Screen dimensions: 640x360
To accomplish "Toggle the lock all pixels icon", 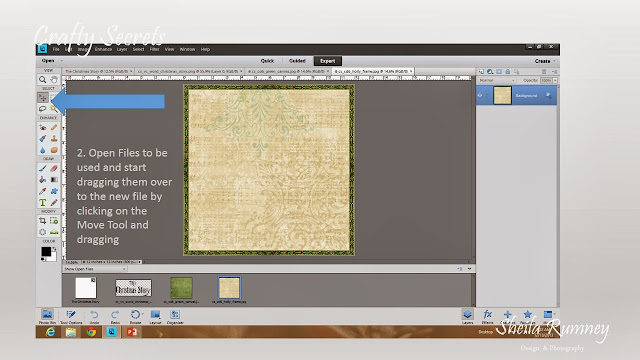I will (x=507, y=71).
